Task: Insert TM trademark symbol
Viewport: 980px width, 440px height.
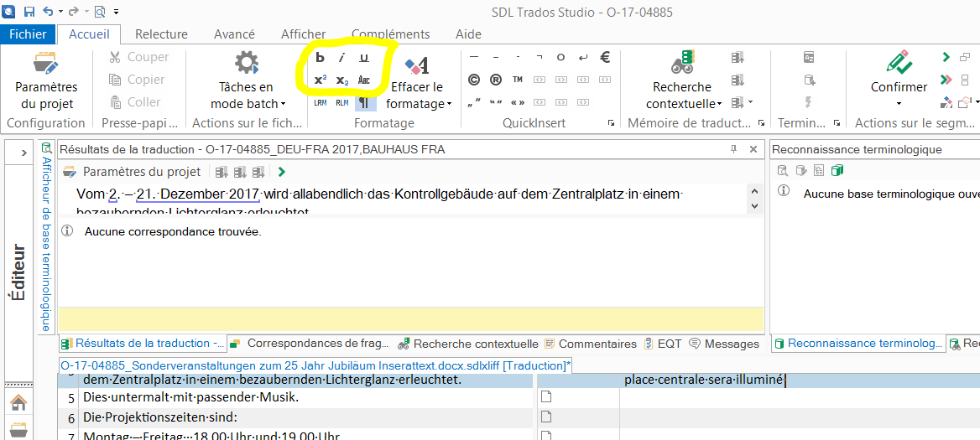Action: [518, 80]
